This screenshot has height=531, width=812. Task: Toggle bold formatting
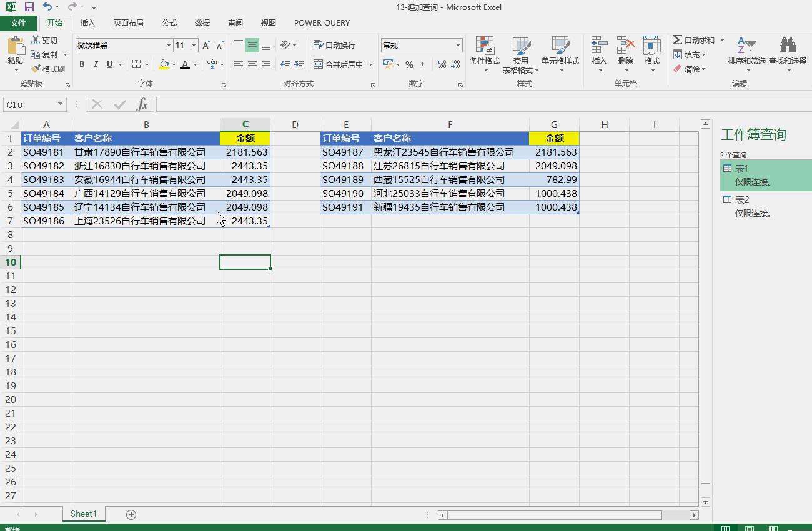click(x=82, y=64)
